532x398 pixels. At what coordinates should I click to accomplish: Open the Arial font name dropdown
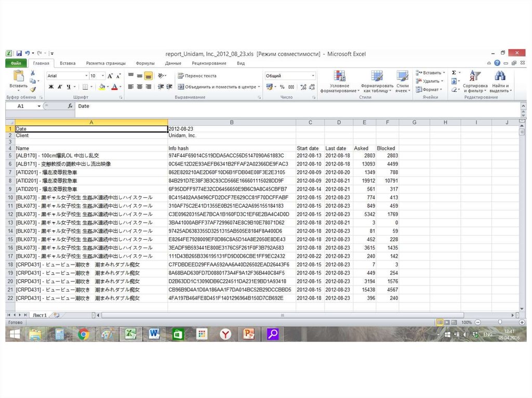click(x=86, y=76)
